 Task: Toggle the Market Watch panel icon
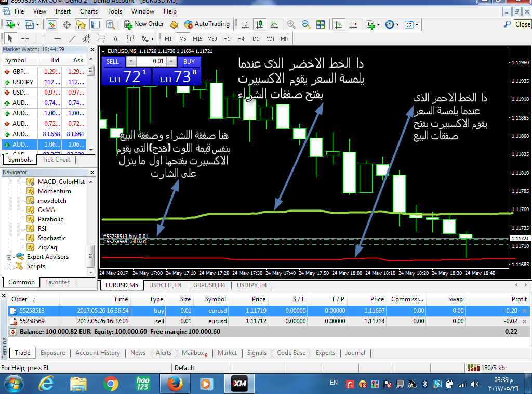pyautogui.click(x=51, y=24)
